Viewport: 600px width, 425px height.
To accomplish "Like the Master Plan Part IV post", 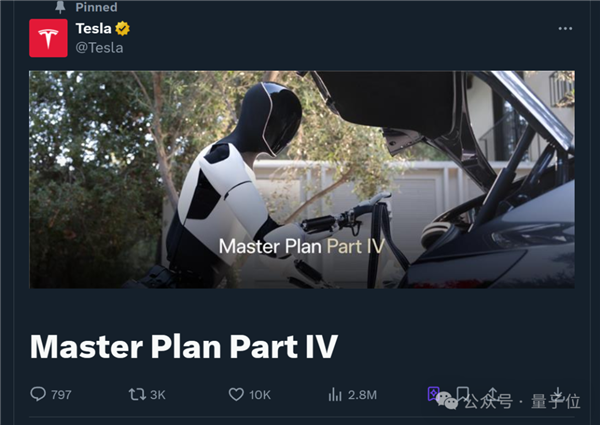I will pos(237,394).
